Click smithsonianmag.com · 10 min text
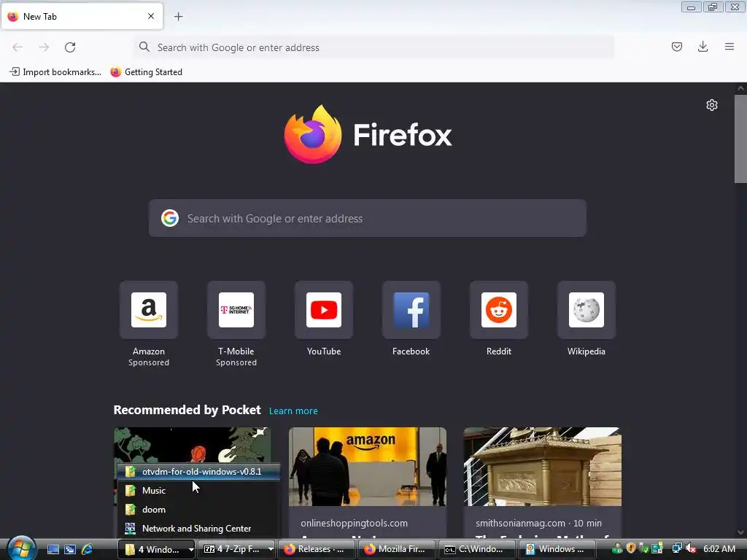The image size is (747, 560). click(538, 523)
